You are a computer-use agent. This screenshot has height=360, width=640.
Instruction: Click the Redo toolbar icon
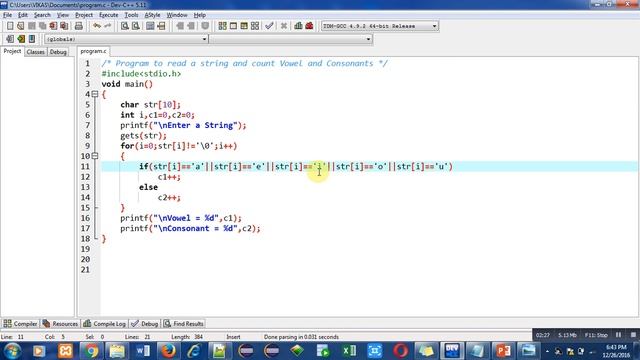point(108,26)
